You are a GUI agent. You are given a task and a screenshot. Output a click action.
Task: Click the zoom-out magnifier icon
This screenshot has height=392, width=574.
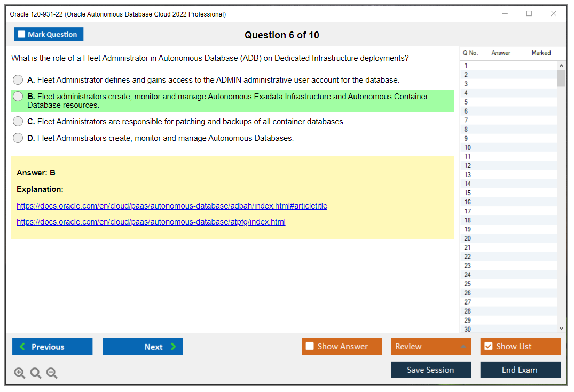point(51,373)
